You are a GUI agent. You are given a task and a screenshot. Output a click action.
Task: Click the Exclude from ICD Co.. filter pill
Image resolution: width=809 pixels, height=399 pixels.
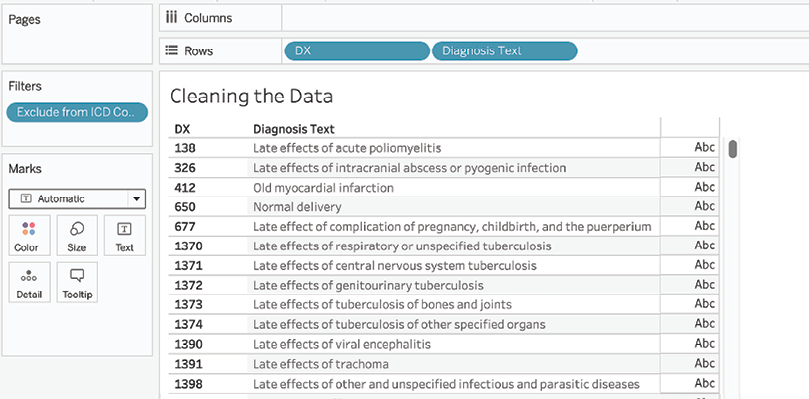click(x=77, y=112)
